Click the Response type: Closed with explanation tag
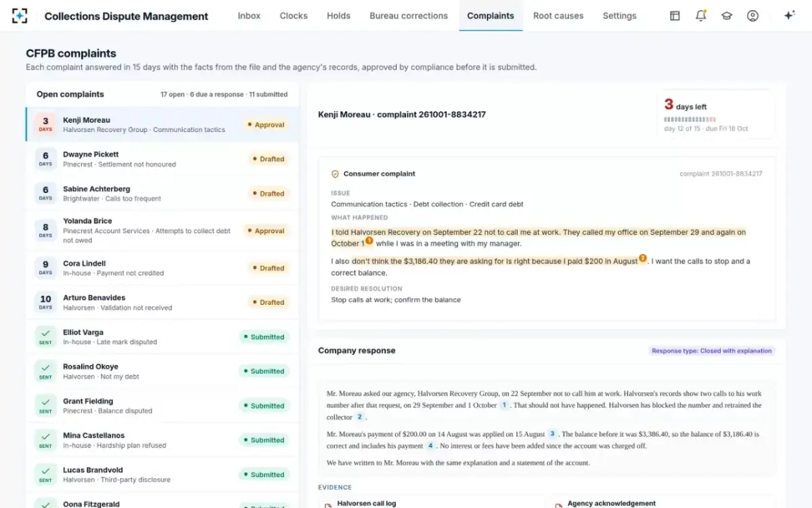 click(x=711, y=351)
